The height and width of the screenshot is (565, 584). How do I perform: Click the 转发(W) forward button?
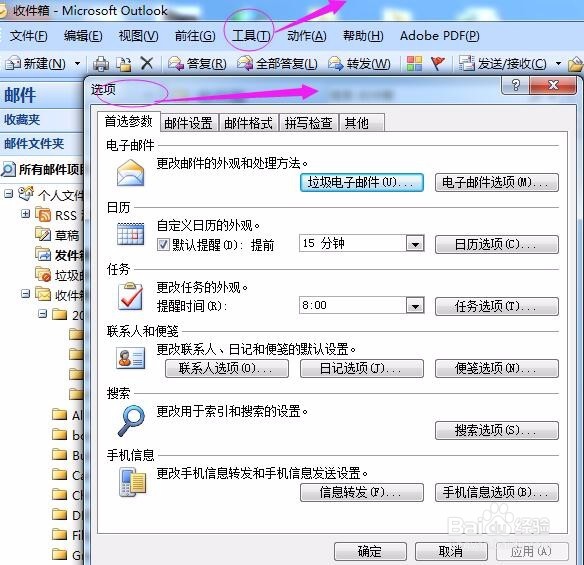point(359,64)
